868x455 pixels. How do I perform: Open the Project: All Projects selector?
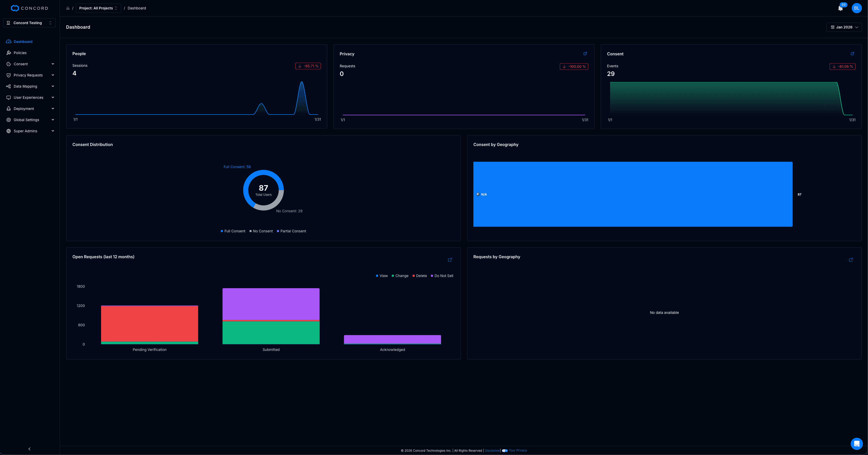(98, 8)
